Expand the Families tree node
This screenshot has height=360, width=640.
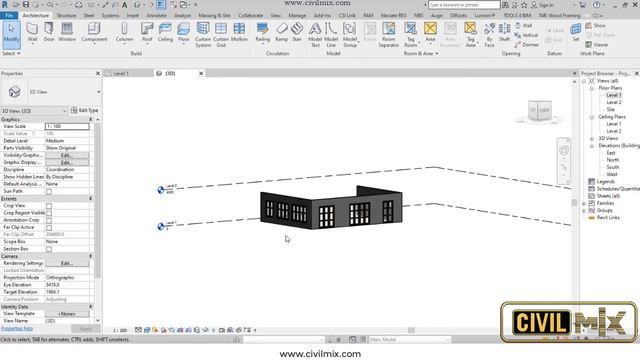click(584, 203)
